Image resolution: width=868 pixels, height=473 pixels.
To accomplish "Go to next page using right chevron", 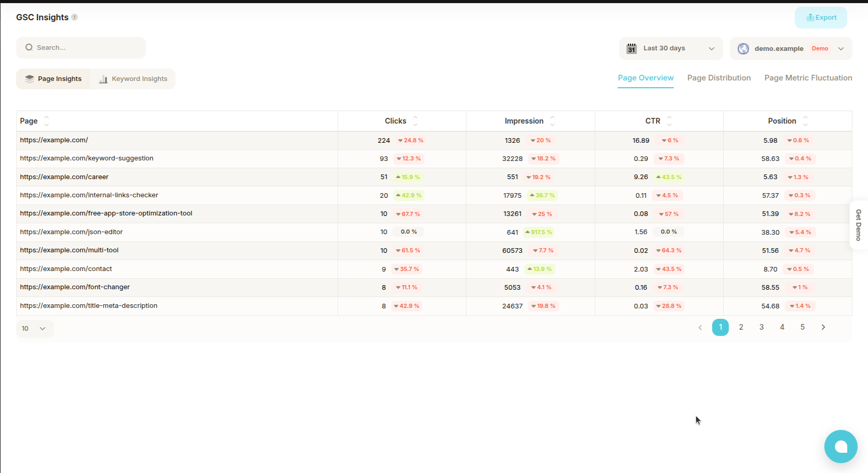I will coord(823,327).
